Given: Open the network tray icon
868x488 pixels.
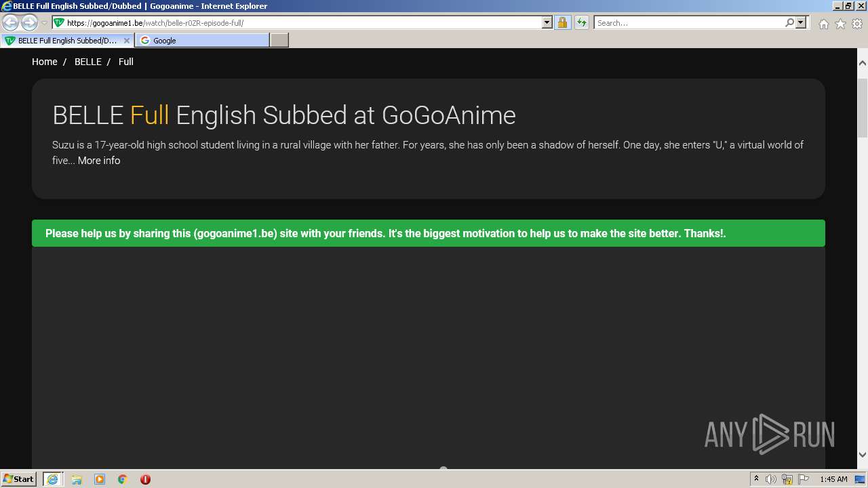Looking at the screenshot, I should (787, 479).
